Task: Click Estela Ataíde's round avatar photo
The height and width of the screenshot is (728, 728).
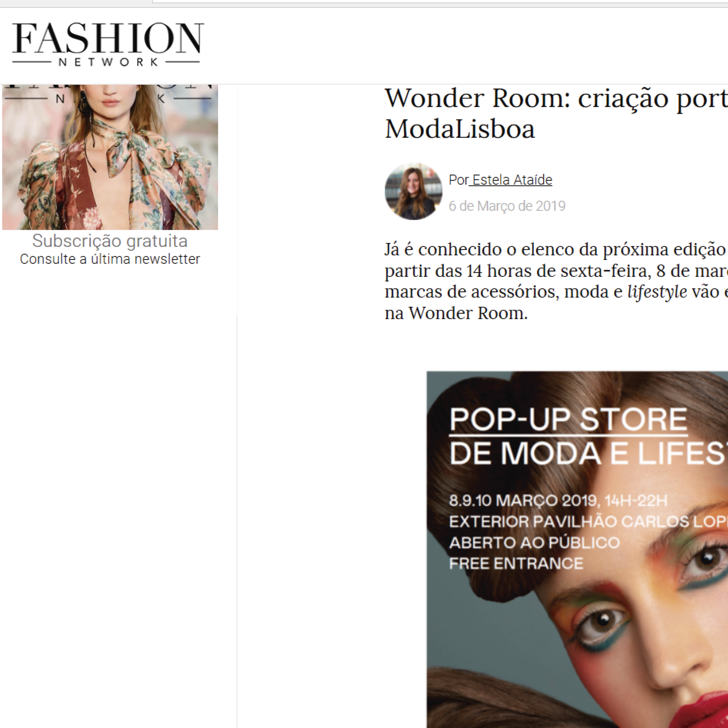Action: pyautogui.click(x=413, y=191)
